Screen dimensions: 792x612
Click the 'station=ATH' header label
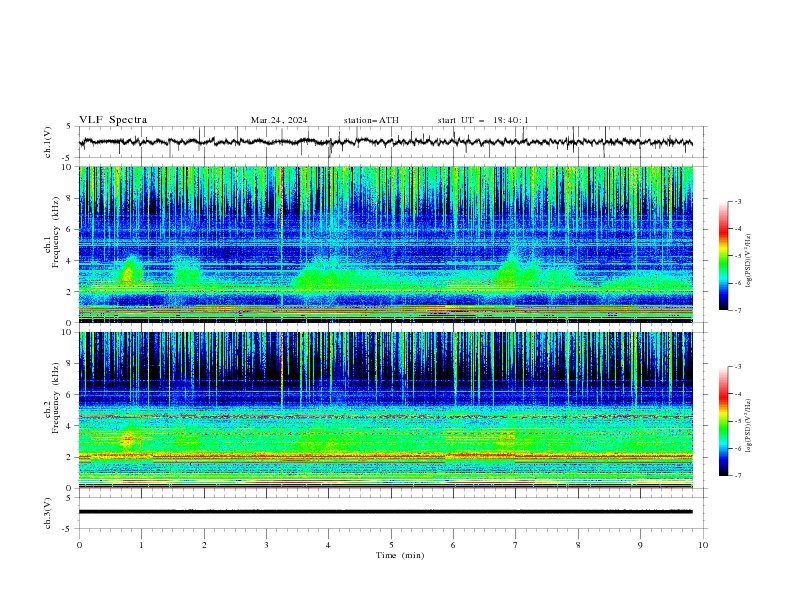(x=371, y=120)
